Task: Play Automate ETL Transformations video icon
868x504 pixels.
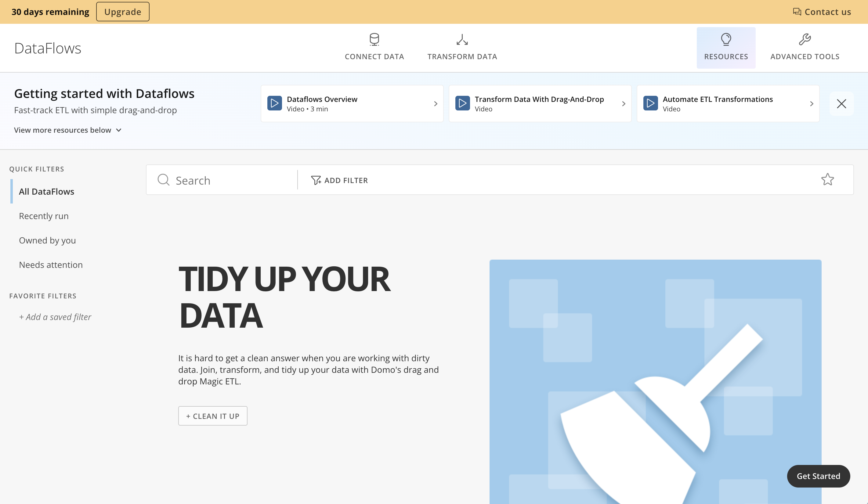Action: [x=650, y=103]
